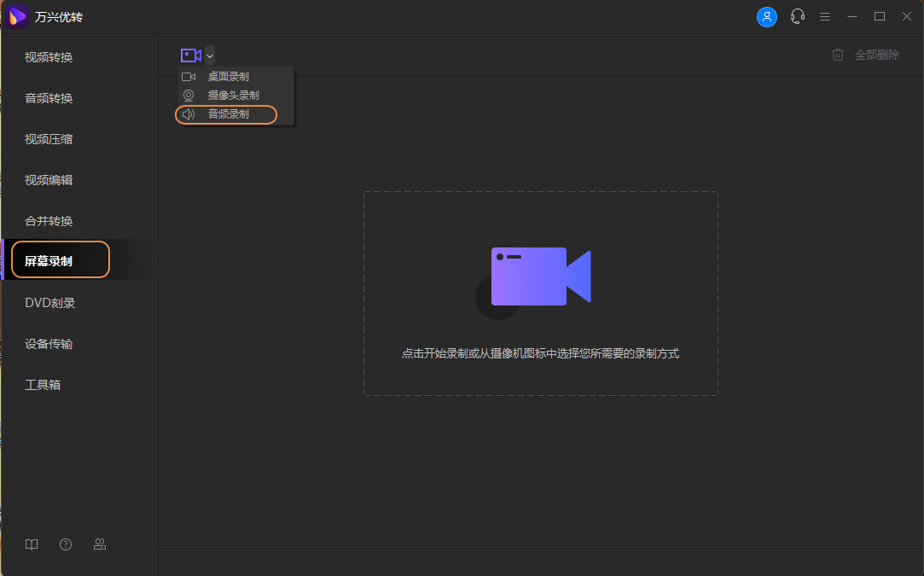Select 摄像头录制 from the recording dropdown
The width and height of the screenshot is (924, 576).
pos(232,95)
